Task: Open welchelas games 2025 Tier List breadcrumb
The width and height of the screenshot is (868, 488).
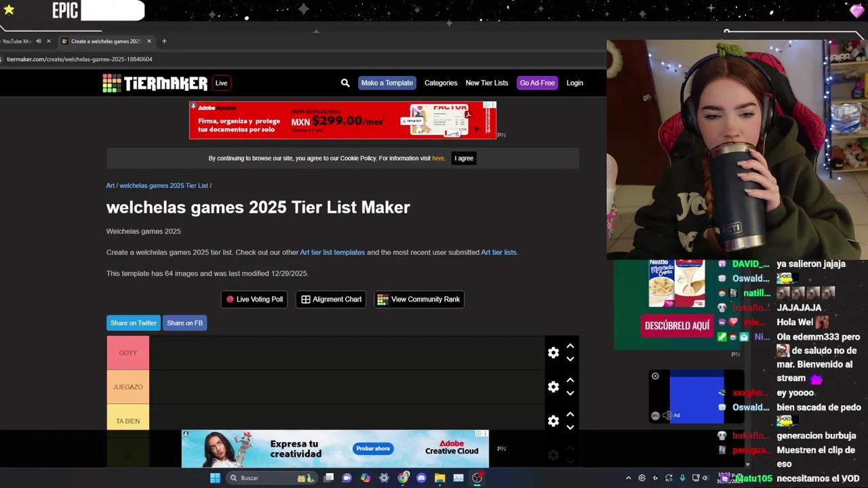Action: click(164, 186)
